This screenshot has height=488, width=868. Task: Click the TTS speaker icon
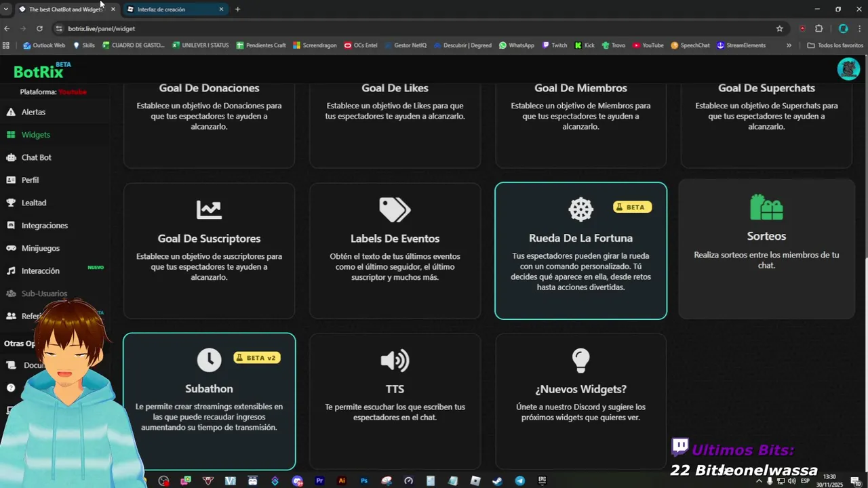(x=395, y=361)
